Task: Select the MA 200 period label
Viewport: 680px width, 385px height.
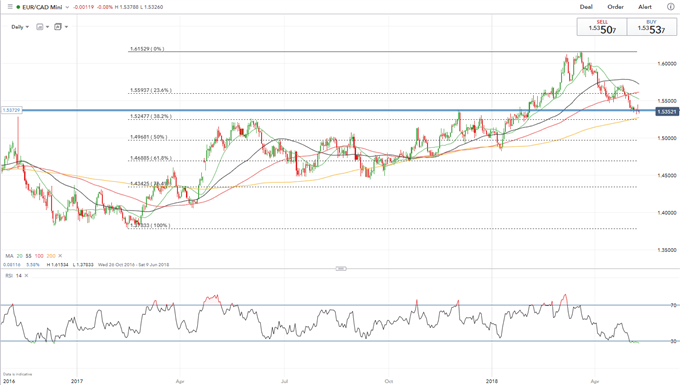Action: [51, 256]
